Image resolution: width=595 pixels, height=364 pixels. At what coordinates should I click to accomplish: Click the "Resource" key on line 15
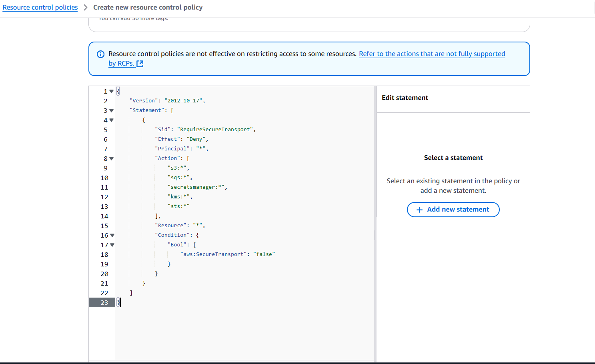tap(170, 226)
